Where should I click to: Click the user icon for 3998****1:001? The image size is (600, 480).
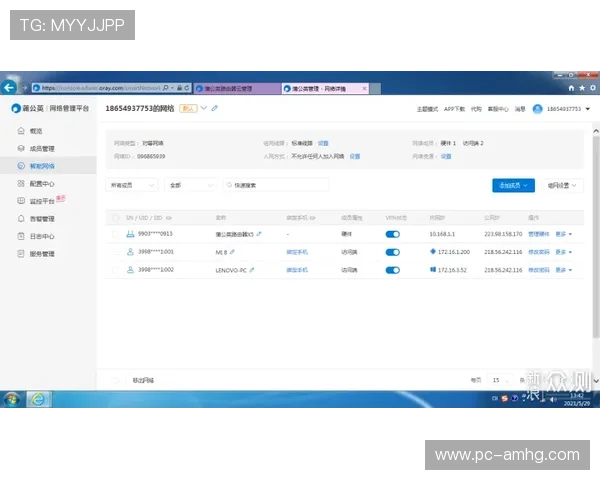click(x=130, y=252)
